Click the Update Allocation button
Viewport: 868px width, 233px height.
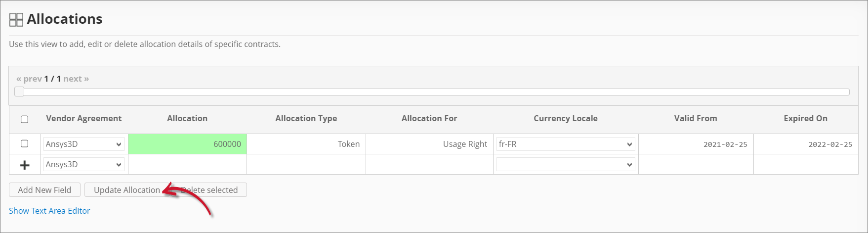coord(127,190)
